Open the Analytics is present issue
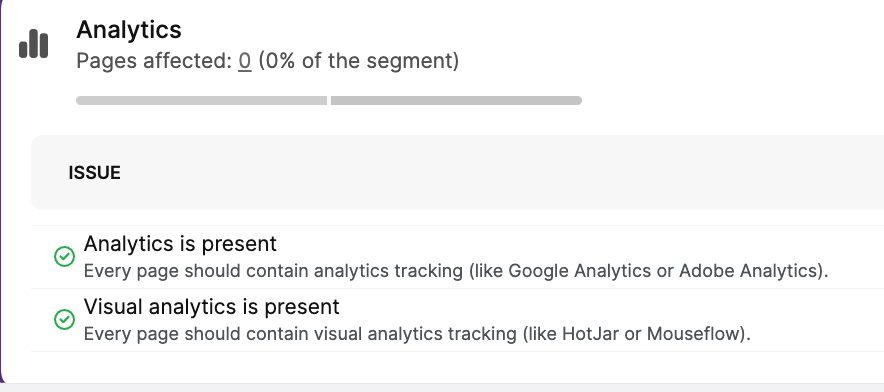The image size is (884, 392). click(x=180, y=244)
